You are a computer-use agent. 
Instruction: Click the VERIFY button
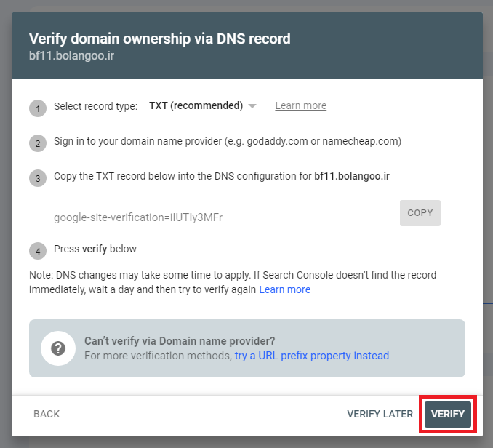click(x=448, y=414)
